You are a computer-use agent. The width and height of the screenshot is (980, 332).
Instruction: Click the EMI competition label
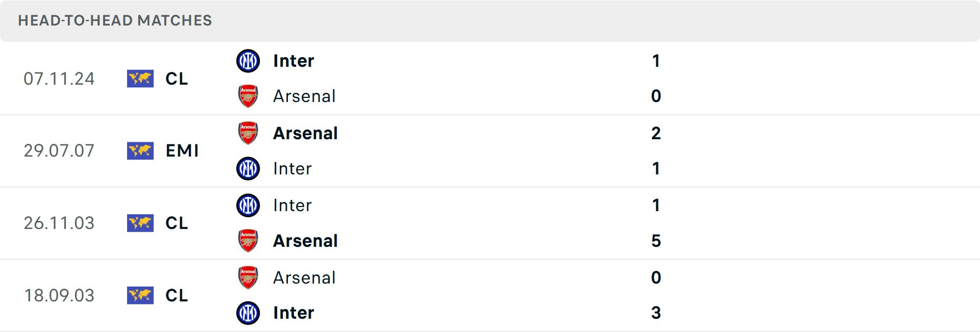tap(182, 151)
